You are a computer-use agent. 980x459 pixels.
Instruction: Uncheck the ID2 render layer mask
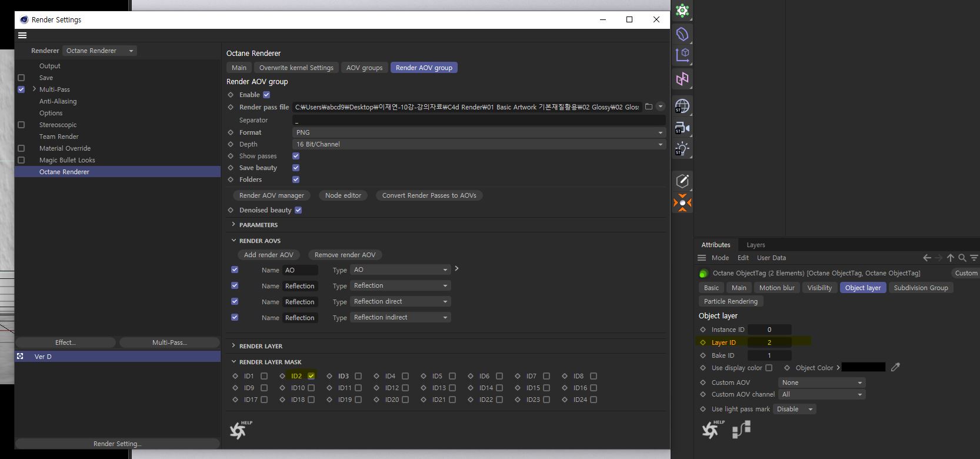click(x=311, y=376)
